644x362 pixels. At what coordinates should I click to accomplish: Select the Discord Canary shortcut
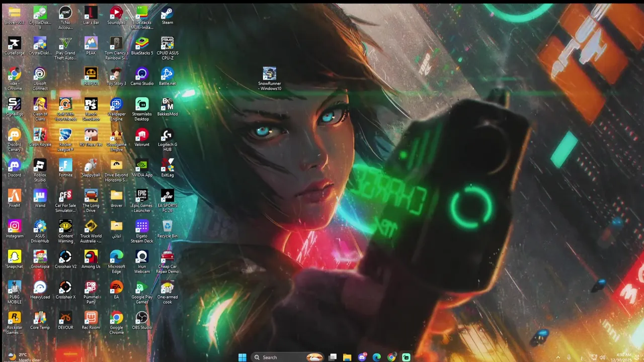[x=15, y=140]
